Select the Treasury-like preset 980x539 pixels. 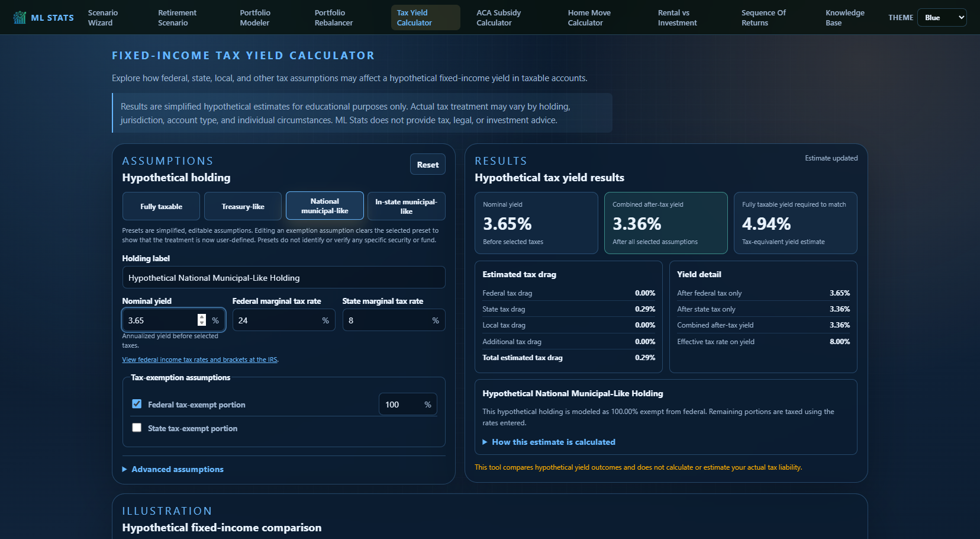(x=243, y=206)
